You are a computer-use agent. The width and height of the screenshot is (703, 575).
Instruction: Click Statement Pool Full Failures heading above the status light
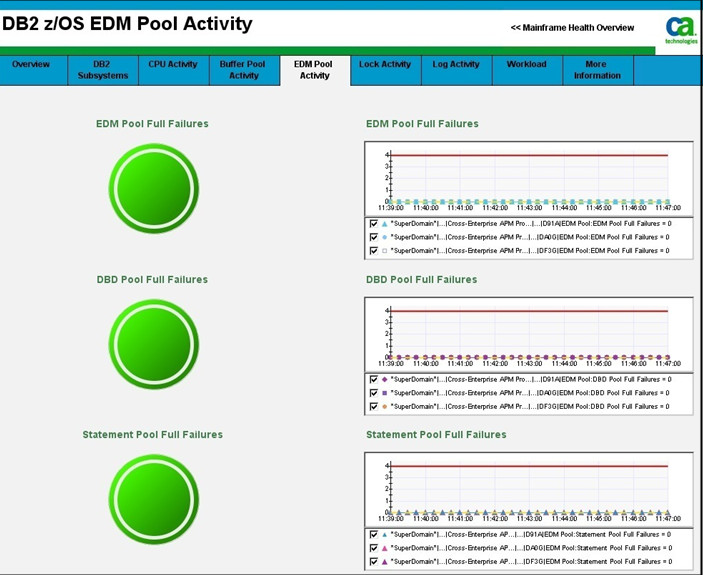coord(152,435)
